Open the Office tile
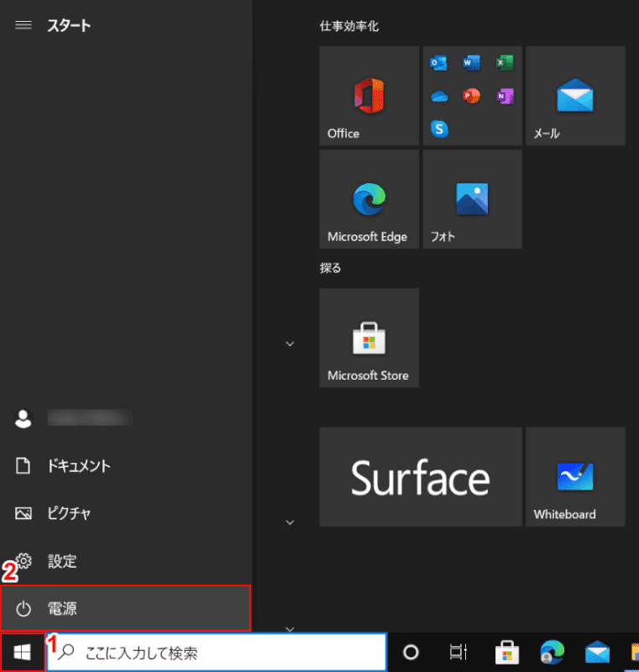Viewport: 639px width, 672px height. (369, 96)
